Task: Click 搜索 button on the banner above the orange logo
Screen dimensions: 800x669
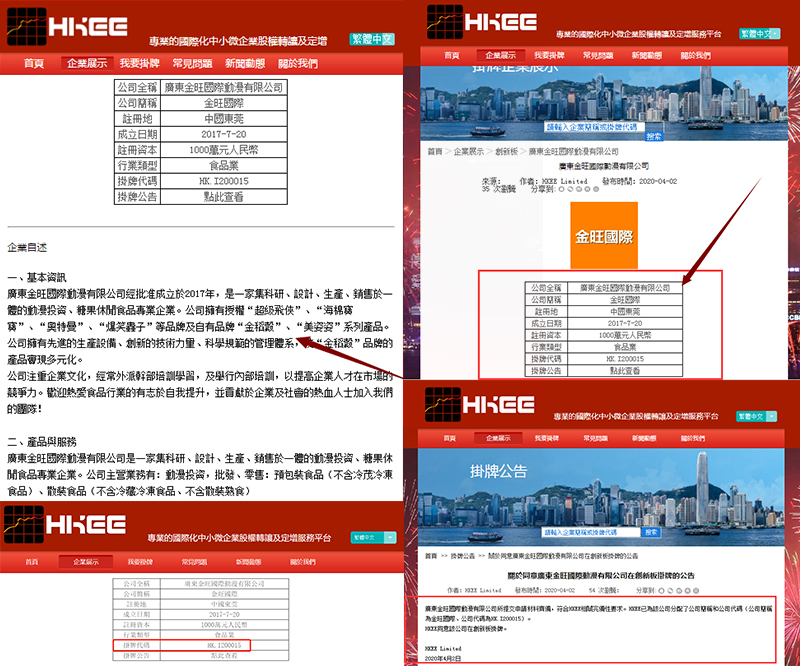Action: point(653,137)
